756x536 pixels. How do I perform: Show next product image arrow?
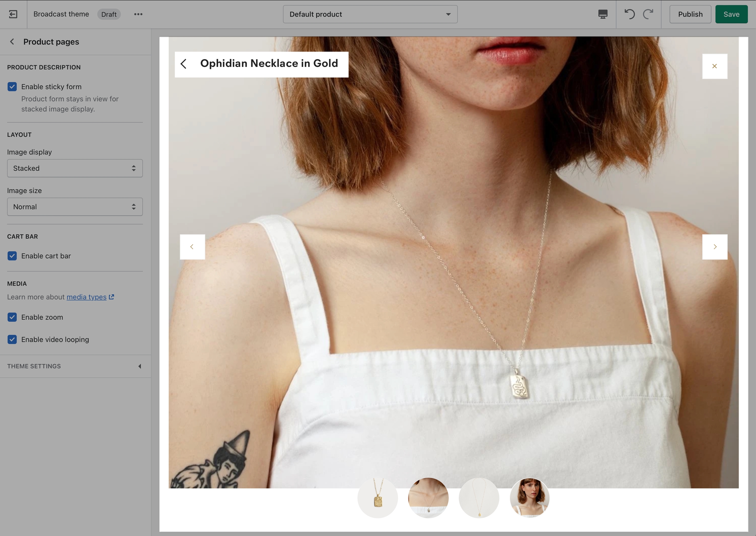click(x=714, y=247)
